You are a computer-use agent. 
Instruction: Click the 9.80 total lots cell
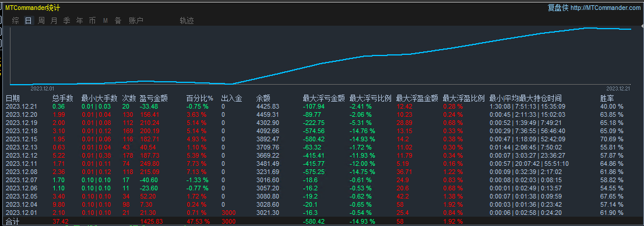[59, 204]
